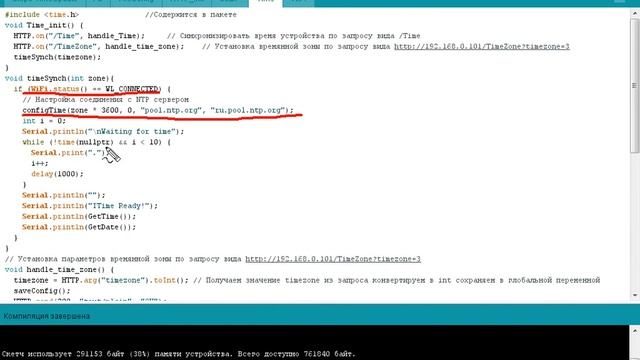Image resolution: width=640 pixels, height=360 pixels.
Task: Click the 'int i = 0;' line
Action: (x=44, y=121)
